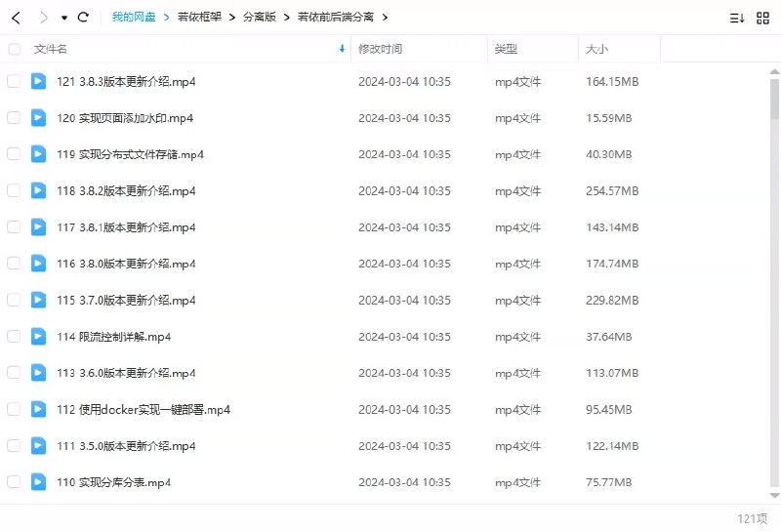Check the box for 116 3.8.0版本更新介绍.mp4

tap(14, 264)
